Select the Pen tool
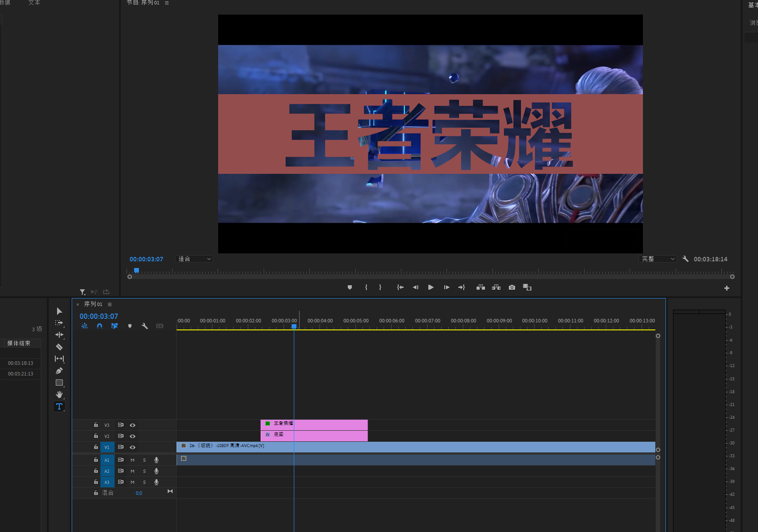The height and width of the screenshot is (532, 758). (59, 371)
